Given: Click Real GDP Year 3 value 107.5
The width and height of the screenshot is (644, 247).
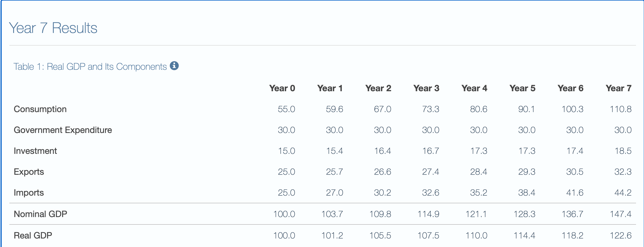Looking at the screenshot, I should pos(429,235).
